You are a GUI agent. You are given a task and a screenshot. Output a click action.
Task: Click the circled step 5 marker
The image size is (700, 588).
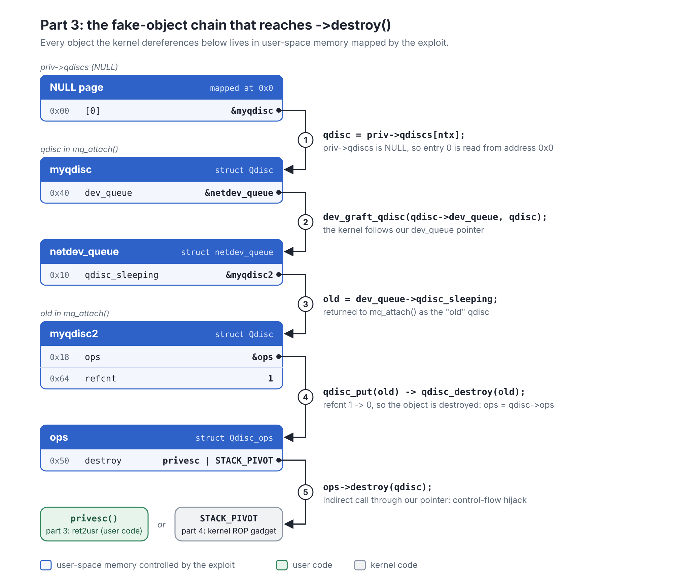click(x=305, y=492)
